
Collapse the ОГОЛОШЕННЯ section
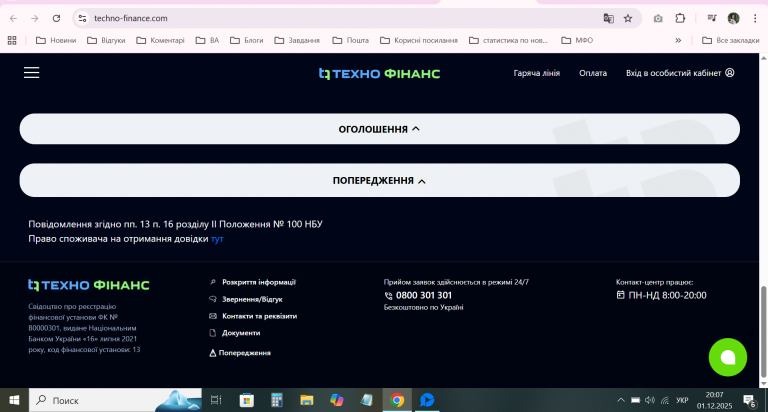(380, 129)
